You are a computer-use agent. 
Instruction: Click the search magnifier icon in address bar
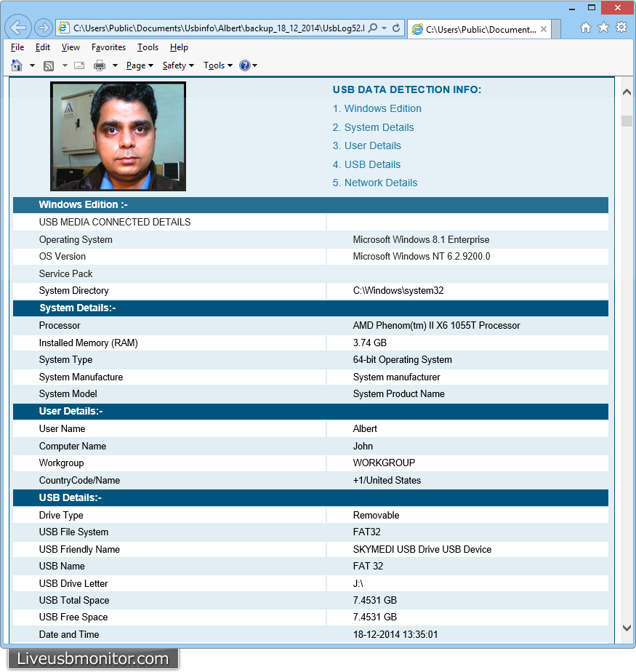click(373, 28)
